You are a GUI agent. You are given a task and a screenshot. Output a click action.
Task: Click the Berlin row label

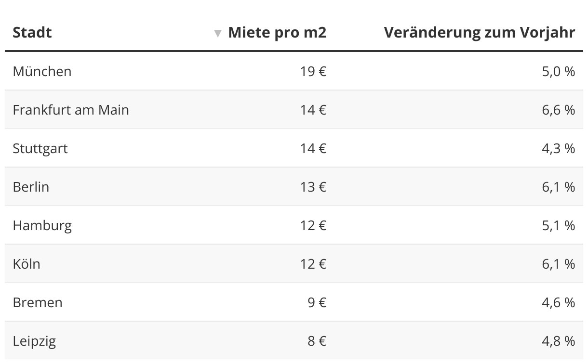click(x=31, y=187)
